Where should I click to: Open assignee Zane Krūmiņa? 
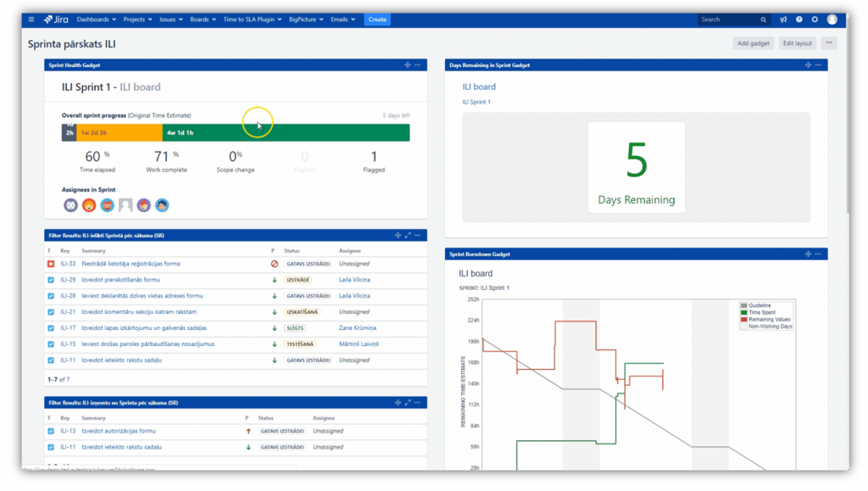(x=358, y=328)
